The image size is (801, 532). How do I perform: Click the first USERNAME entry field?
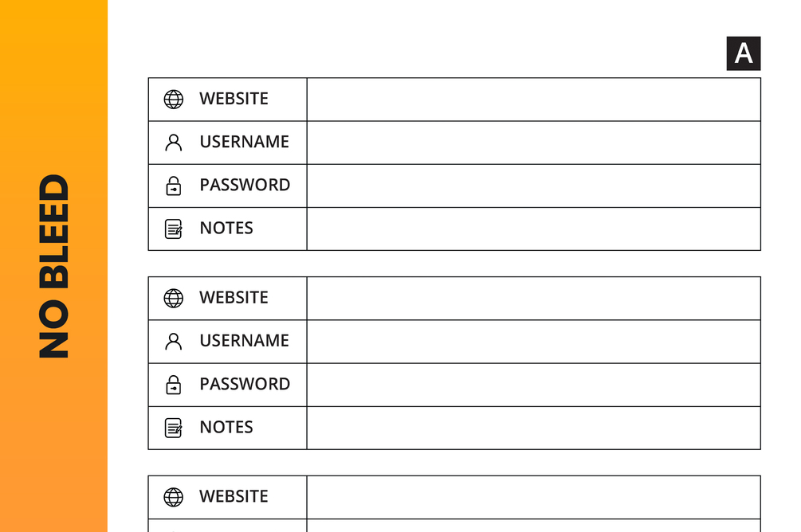click(x=533, y=143)
